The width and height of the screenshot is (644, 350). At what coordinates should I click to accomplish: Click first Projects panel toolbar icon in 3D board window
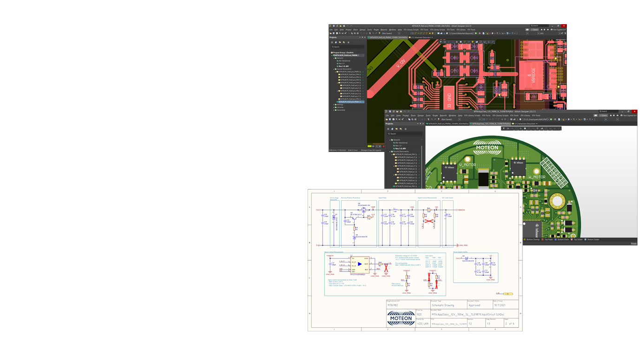[x=388, y=129]
